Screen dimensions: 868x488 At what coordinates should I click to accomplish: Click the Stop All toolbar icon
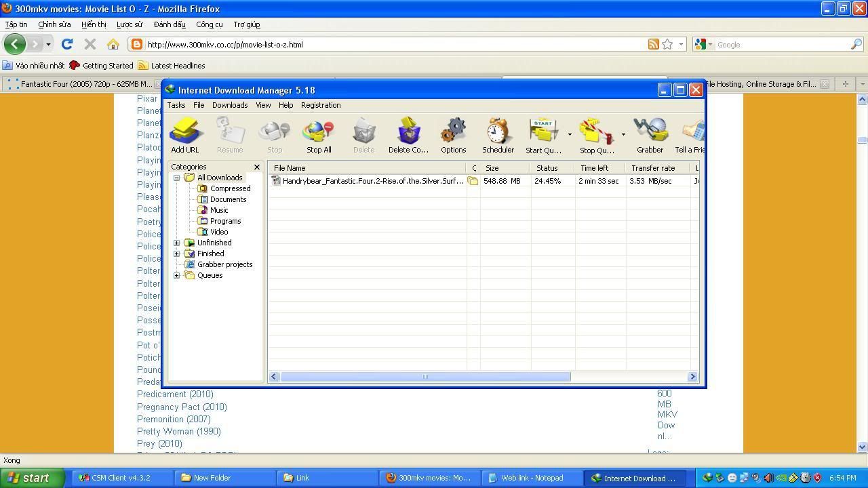pos(319,131)
